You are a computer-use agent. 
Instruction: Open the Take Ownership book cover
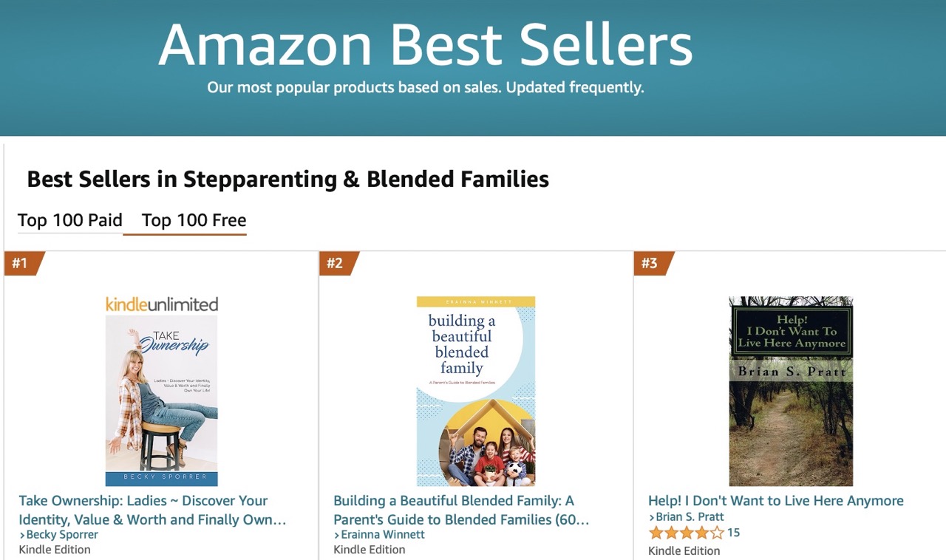click(x=162, y=400)
